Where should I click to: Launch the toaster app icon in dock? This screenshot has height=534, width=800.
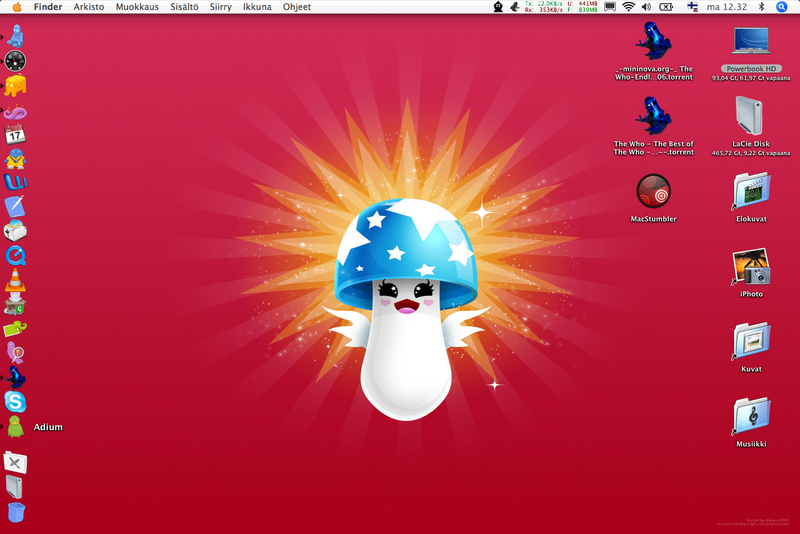(x=15, y=231)
